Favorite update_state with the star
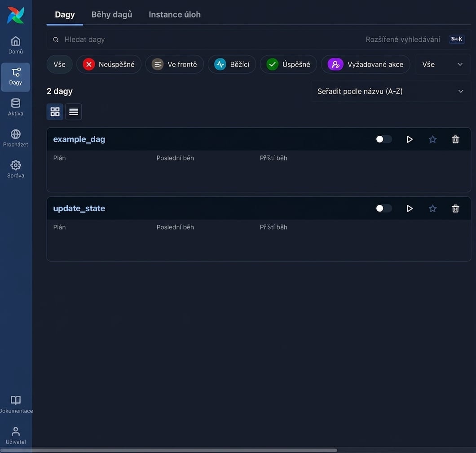The image size is (476, 453). (x=432, y=209)
